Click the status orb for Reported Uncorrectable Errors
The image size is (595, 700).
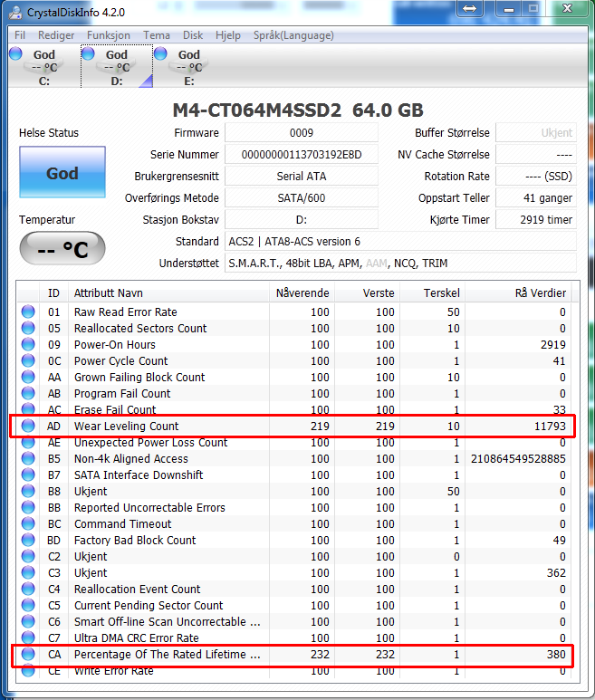coord(28,507)
